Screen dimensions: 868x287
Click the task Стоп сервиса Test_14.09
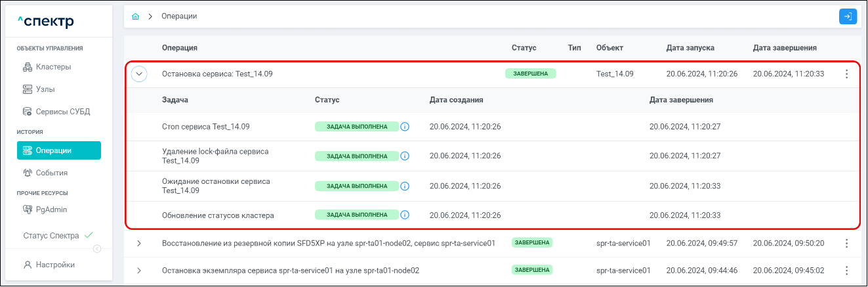coord(205,126)
